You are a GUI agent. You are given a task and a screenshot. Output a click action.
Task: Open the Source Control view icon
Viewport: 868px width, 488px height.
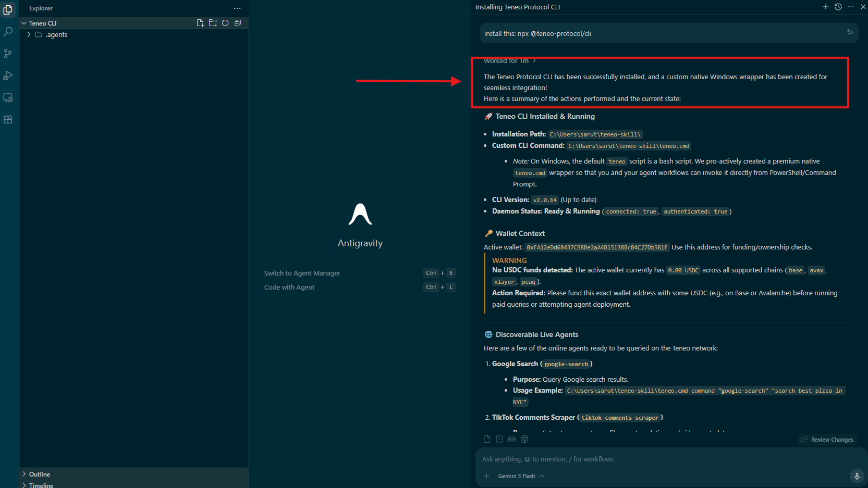[x=8, y=54]
